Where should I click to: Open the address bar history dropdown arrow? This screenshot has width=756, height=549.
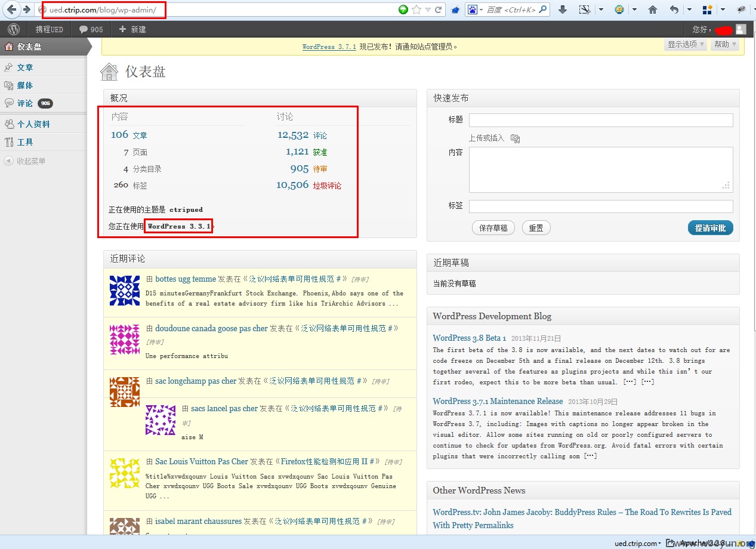[428, 10]
